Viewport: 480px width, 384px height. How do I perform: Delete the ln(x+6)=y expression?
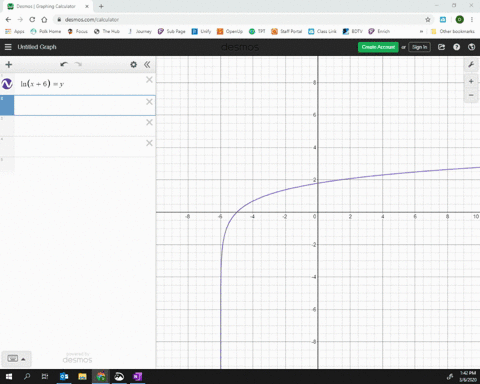pyautogui.click(x=149, y=80)
